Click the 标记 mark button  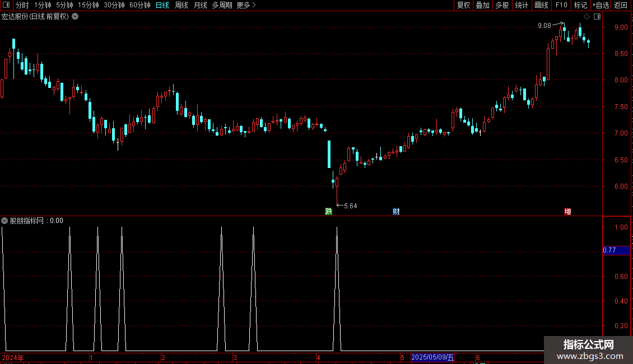pyautogui.click(x=580, y=5)
